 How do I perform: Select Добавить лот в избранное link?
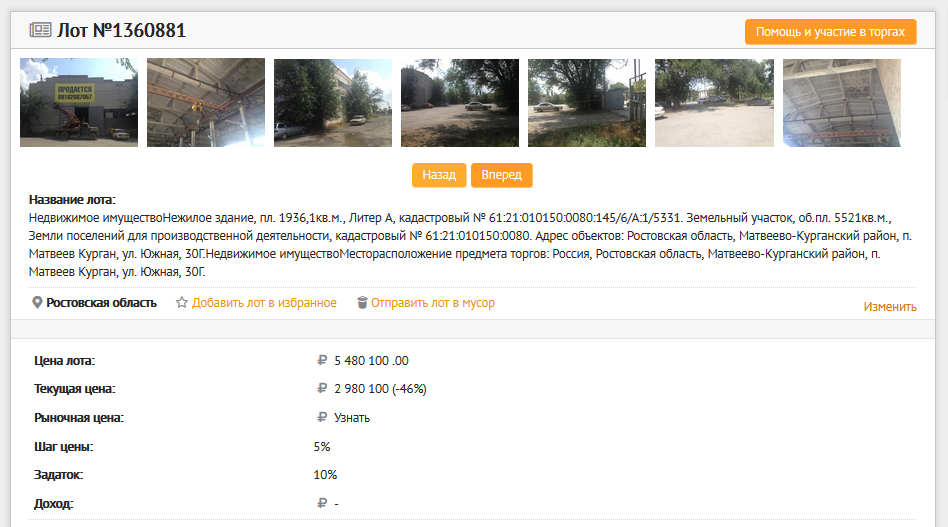click(264, 303)
